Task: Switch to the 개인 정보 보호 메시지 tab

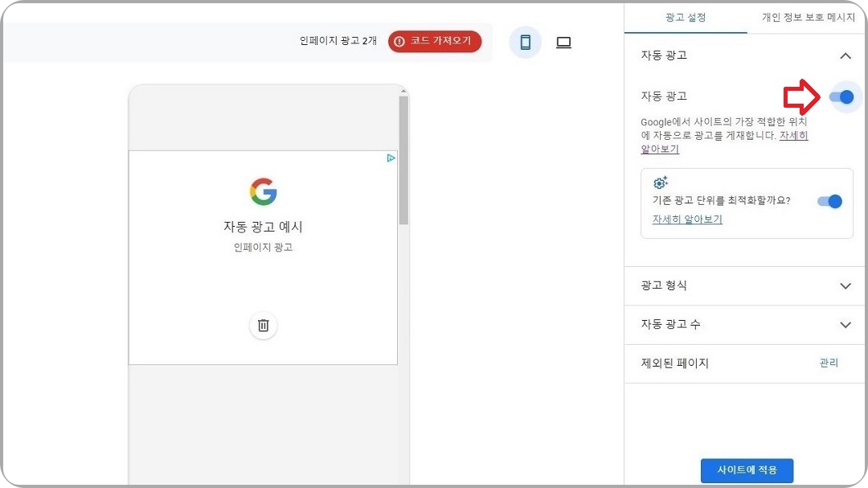Action: point(808,16)
